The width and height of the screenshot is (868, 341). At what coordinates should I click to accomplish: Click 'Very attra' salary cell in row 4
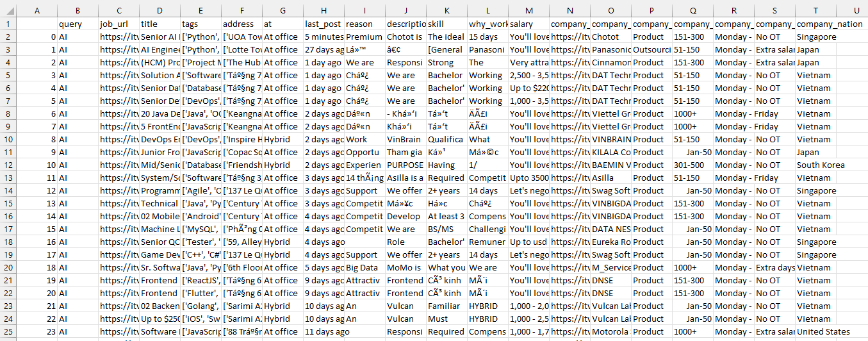(528, 62)
